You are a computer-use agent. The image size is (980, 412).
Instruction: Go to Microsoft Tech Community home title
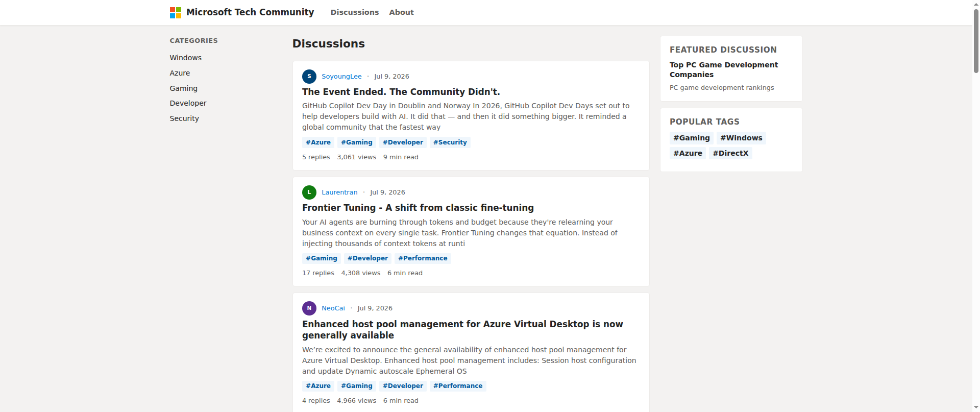pyautogui.click(x=250, y=12)
